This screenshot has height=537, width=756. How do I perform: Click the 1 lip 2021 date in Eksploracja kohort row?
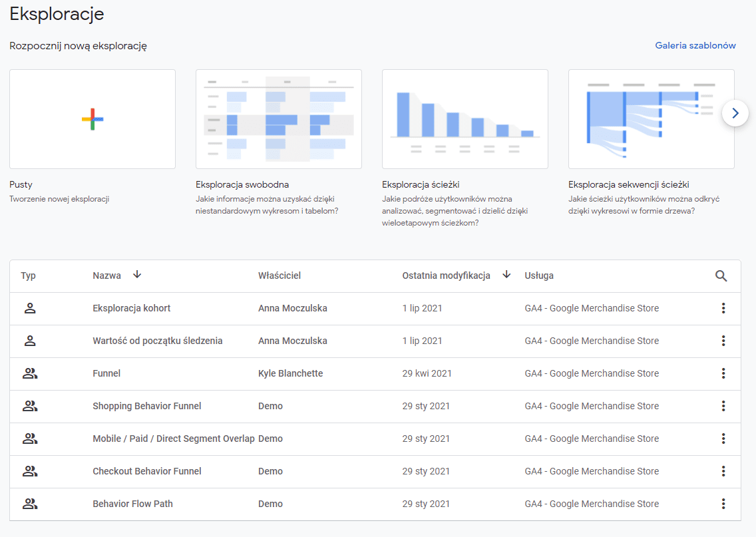(x=422, y=308)
